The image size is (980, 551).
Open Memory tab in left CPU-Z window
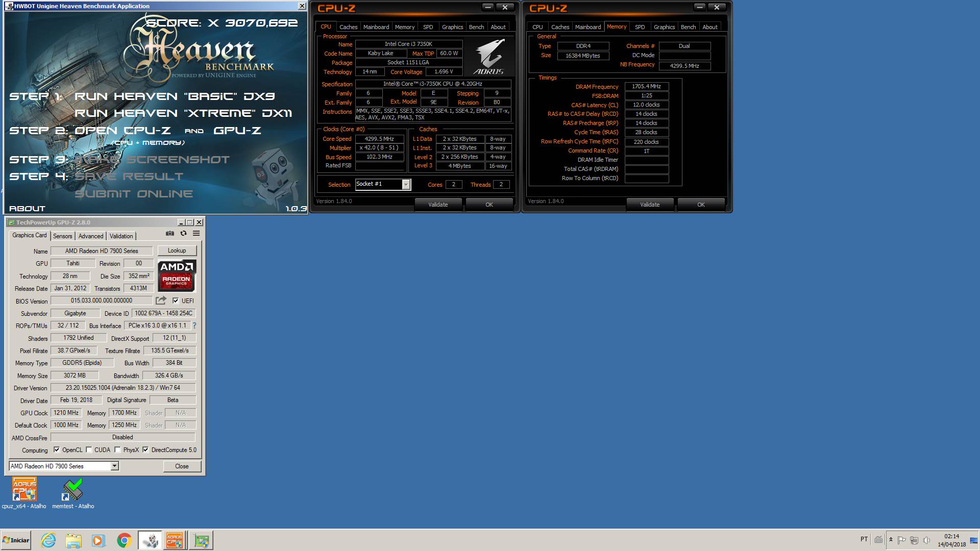point(405,27)
